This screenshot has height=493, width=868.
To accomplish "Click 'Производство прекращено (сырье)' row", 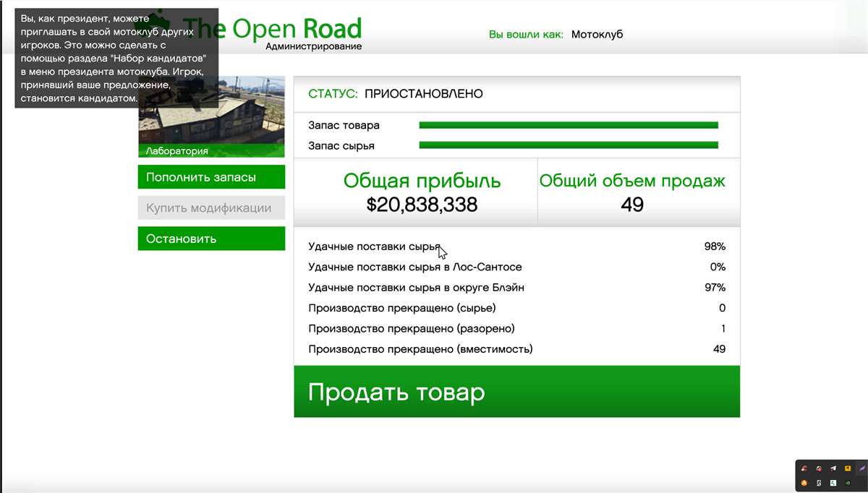I will click(x=516, y=308).
